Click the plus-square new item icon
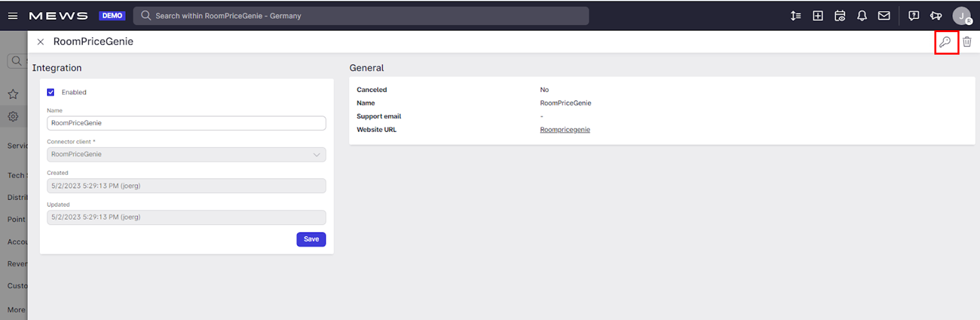980x320 pixels. tap(818, 16)
